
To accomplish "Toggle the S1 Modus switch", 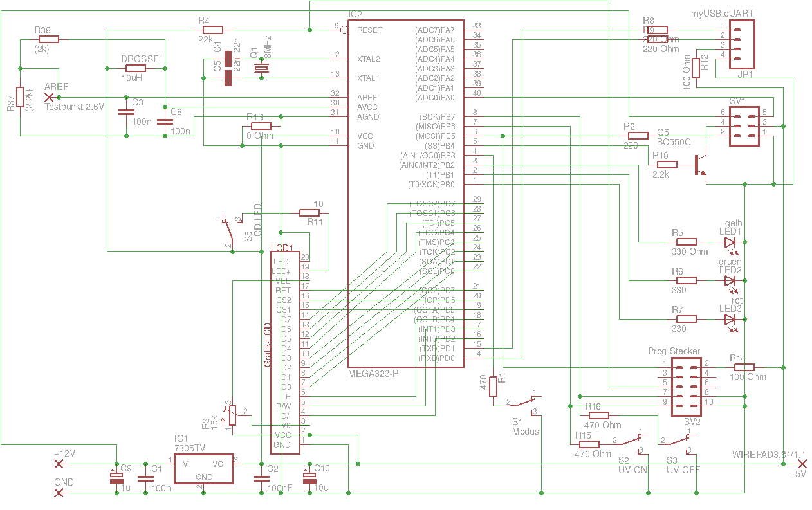I will (x=524, y=402).
